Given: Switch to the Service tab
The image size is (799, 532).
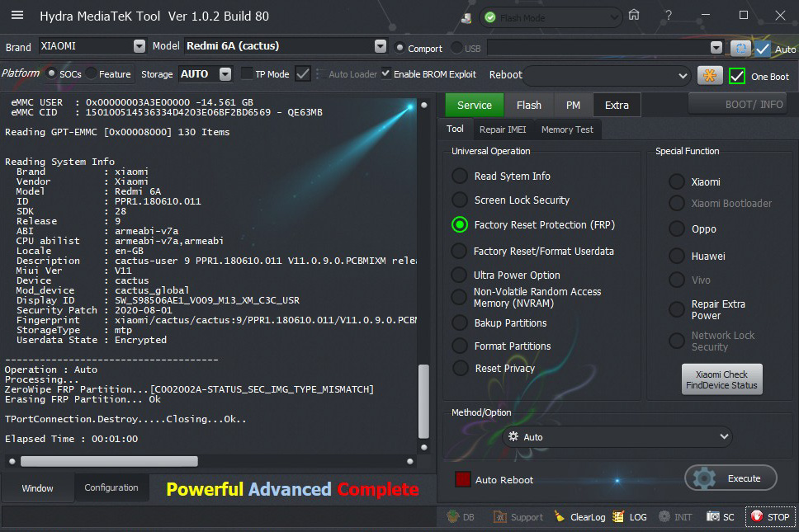Looking at the screenshot, I should click(475, 105).
